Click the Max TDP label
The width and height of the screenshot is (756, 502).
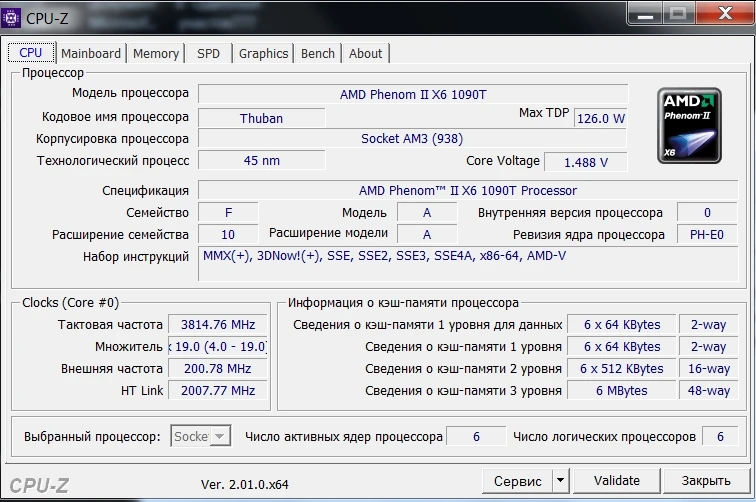(x=544, y=113)
